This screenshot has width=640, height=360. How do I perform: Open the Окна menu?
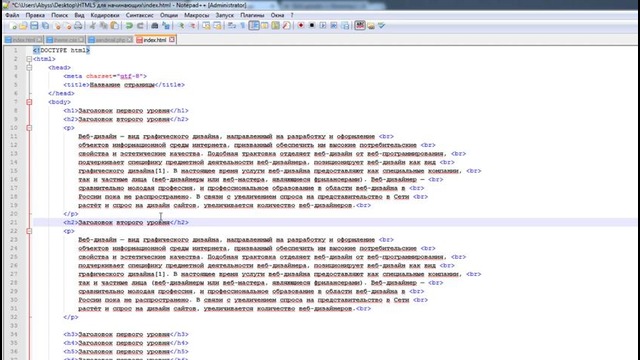277,15
